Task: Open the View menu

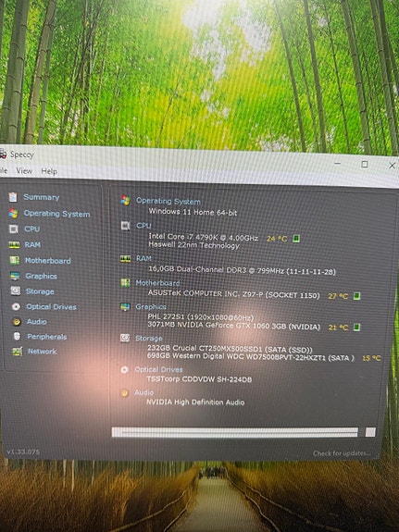Action: (24, 170)
